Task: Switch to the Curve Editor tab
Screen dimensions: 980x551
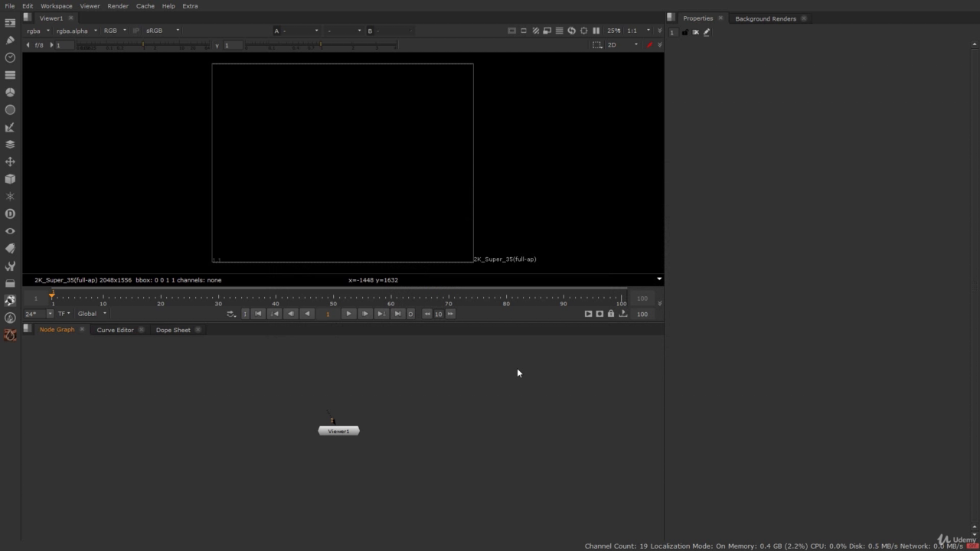Action: coord(115,330)
